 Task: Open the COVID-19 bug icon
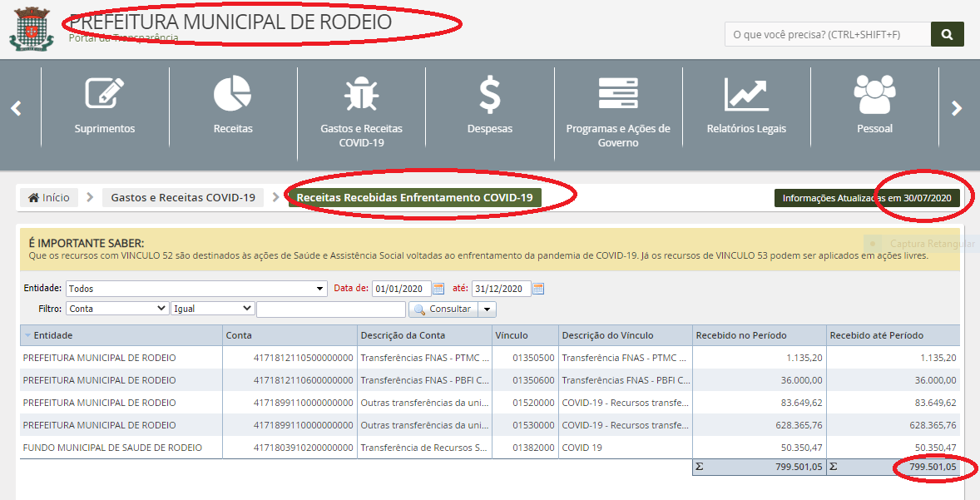[361, 94]
